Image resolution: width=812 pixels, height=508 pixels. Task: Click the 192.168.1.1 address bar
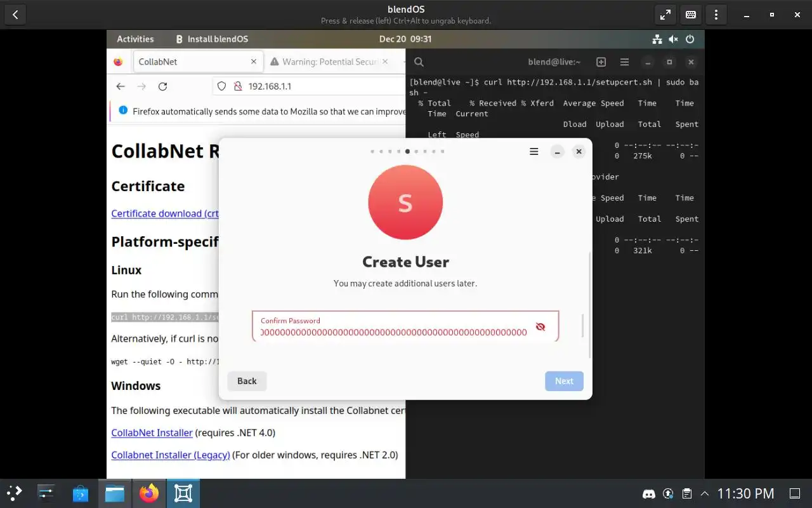310,86
